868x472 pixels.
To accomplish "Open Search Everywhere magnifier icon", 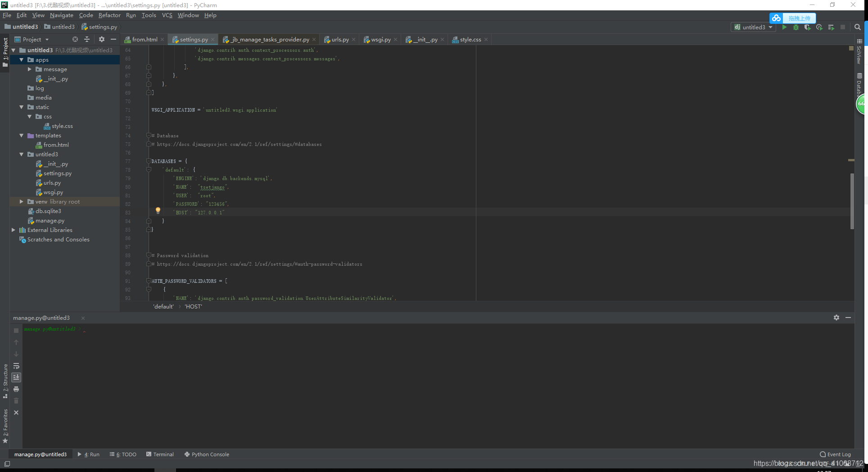I will pos(858,27).
